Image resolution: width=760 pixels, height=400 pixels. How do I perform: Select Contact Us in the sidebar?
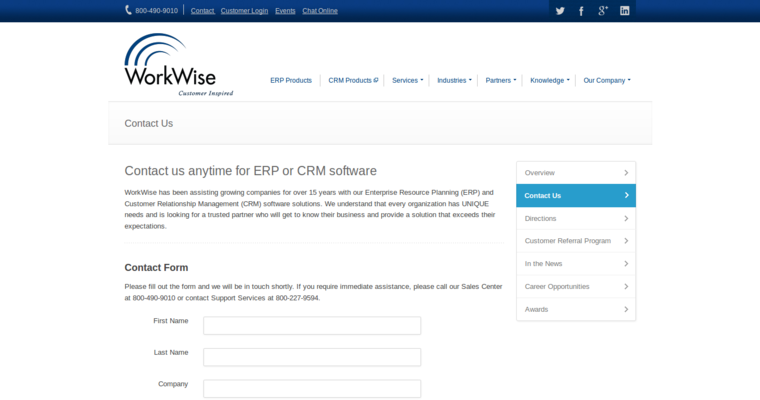tap(576, 195)
